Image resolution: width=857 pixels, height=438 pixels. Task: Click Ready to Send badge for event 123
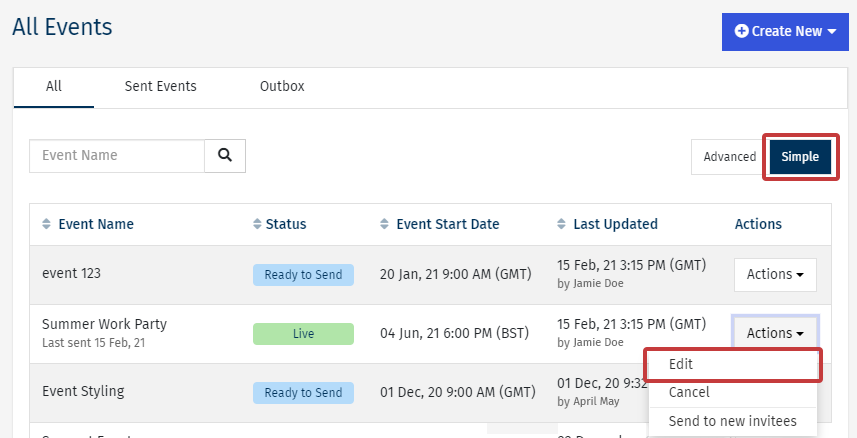coord(303,275)
